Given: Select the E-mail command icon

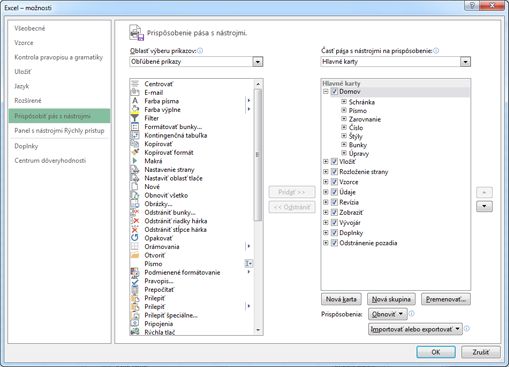Looking at the screenshot, I should [135, 92].
